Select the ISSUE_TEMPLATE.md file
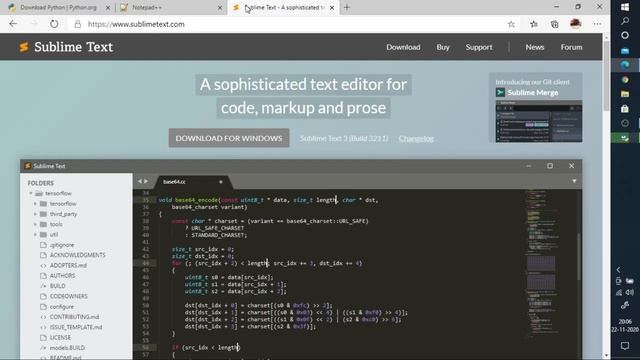Image resolution: width=640 pixels, height=360 pixels. 76,327
